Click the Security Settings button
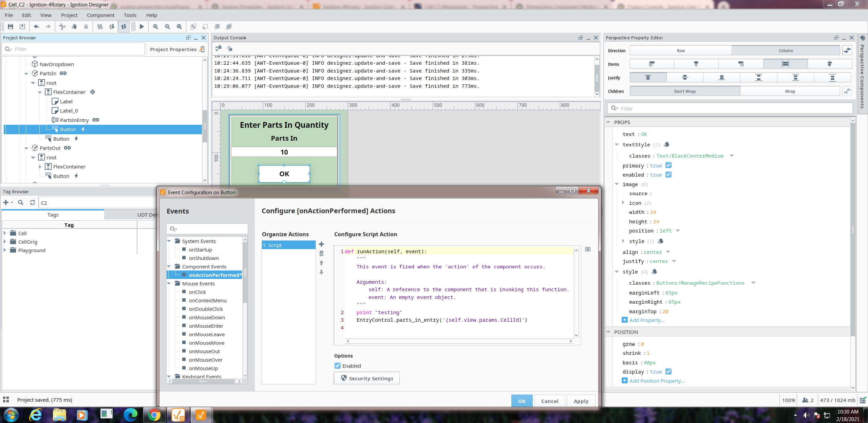The image size is (868, 423). coord(366,378)
